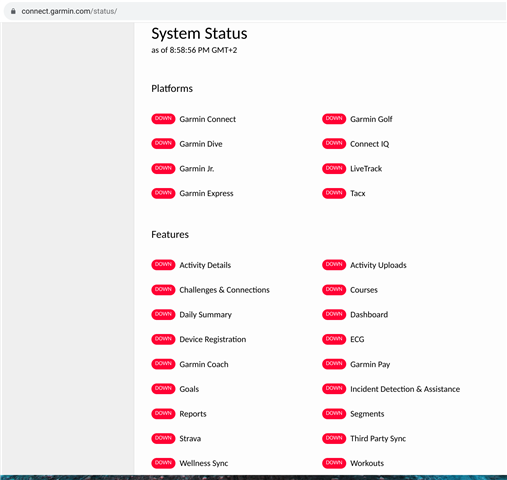Click the DOWN badge beside Workouts

tap(334, 463)
